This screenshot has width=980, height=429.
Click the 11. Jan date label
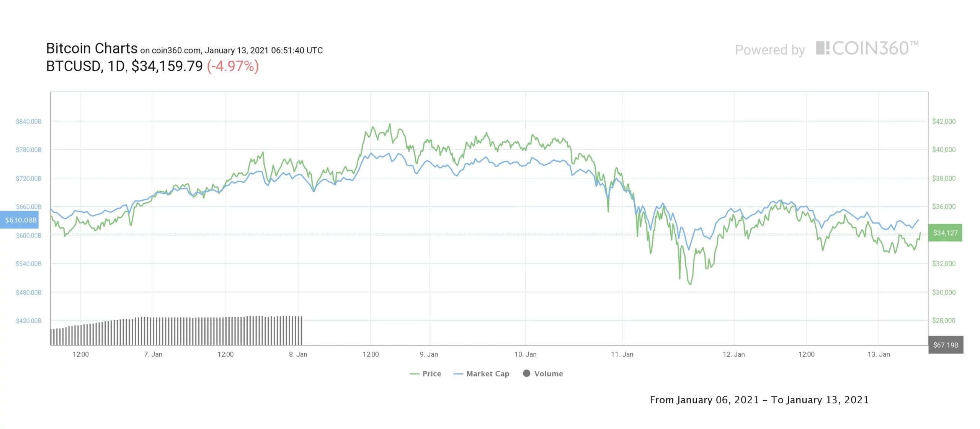(622, 354)
